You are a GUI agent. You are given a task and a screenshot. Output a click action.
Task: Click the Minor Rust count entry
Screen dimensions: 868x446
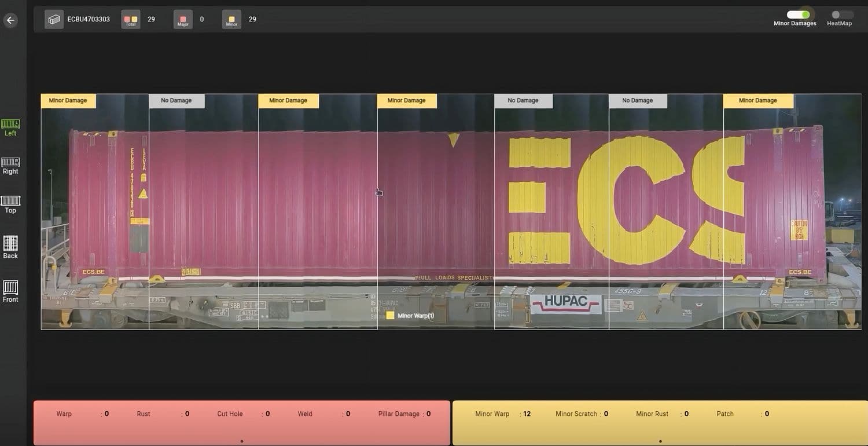click(x=663, y=414)
